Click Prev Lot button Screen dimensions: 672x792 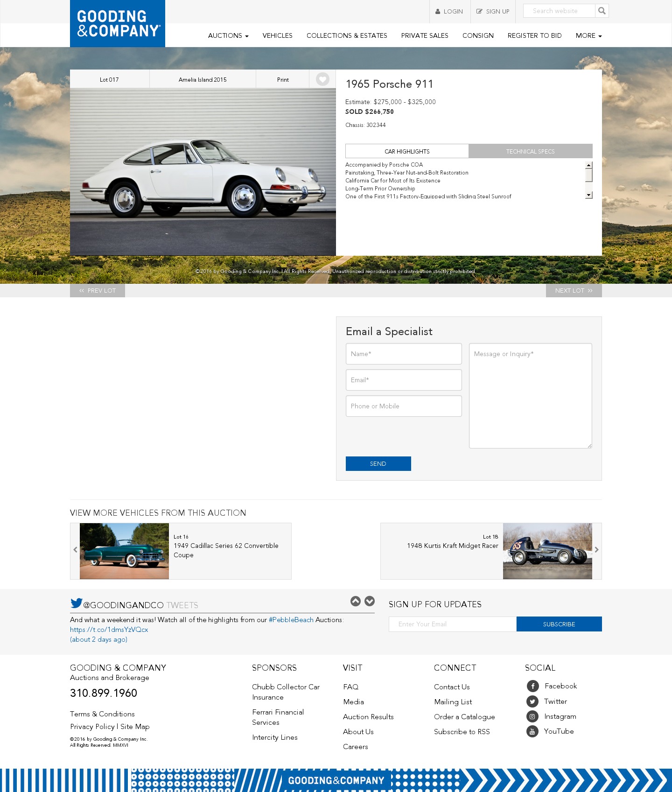click(98, 290)
